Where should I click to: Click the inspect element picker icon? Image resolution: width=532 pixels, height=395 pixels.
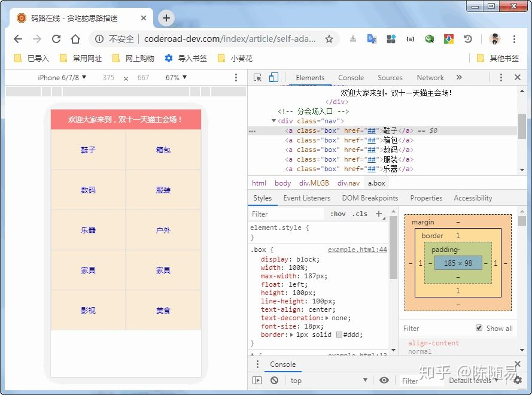pos(258,78)
